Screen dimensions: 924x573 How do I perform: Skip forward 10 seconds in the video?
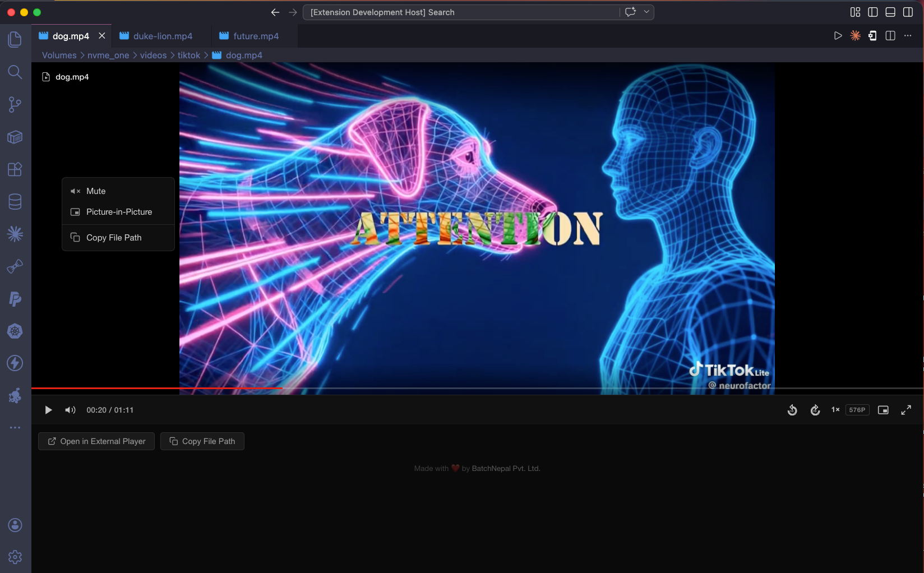point(815,410)
